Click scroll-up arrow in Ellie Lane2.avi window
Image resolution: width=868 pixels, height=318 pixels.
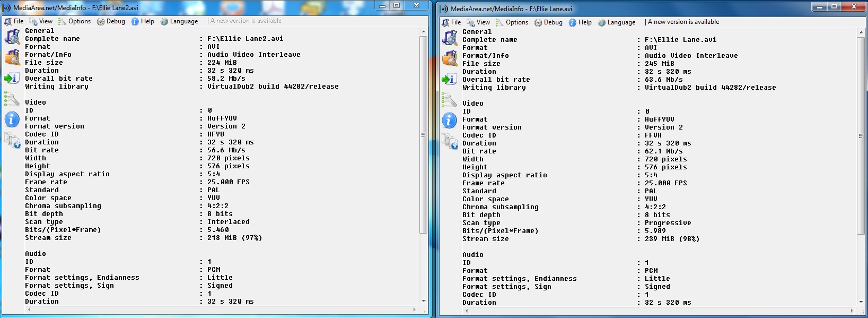click(423, 31)
